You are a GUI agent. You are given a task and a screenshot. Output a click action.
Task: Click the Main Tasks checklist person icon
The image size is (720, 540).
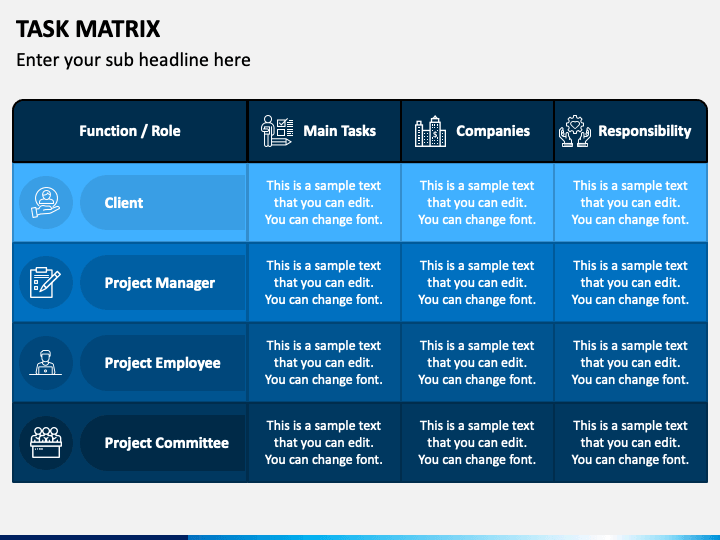[x=277, y=131]
